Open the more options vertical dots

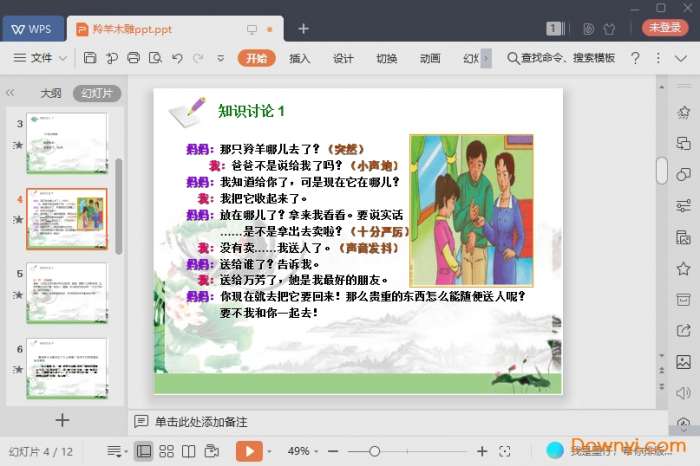pyautogui.click(x=658, y=58)
